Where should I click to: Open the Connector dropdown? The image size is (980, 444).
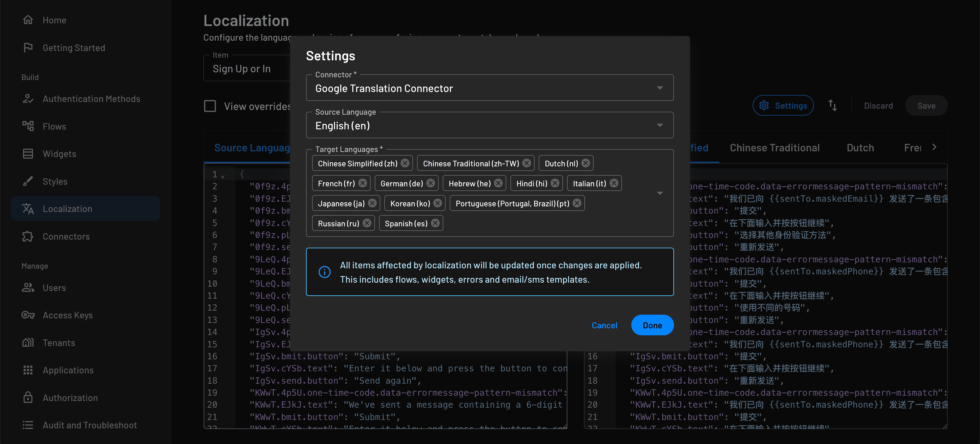(x=660, y=88)
